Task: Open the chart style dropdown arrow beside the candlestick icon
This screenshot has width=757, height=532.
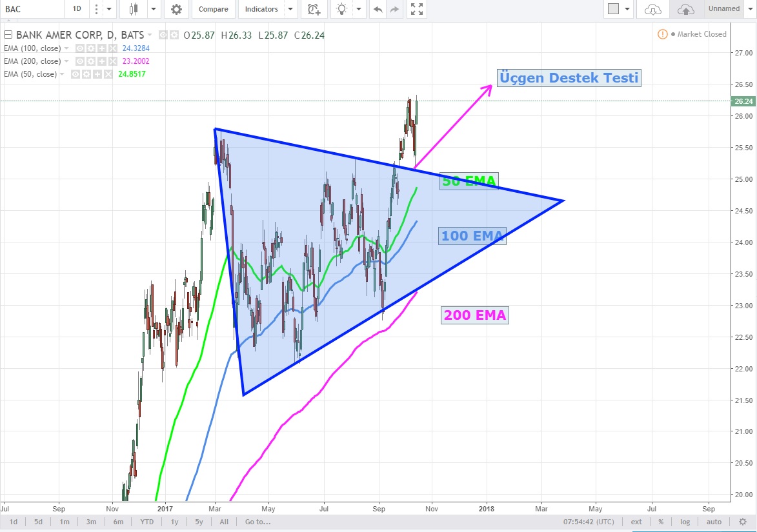Action: (x=154, y=9)
